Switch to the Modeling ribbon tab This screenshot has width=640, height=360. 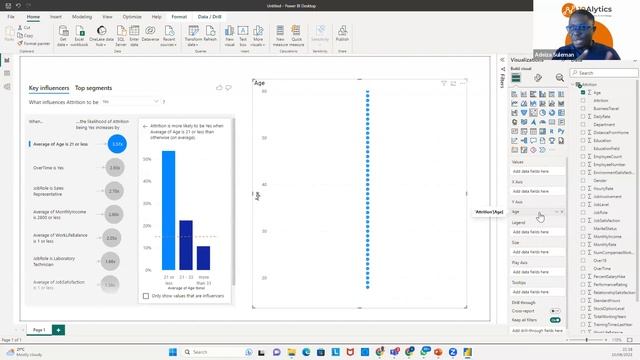coord(82,17)
